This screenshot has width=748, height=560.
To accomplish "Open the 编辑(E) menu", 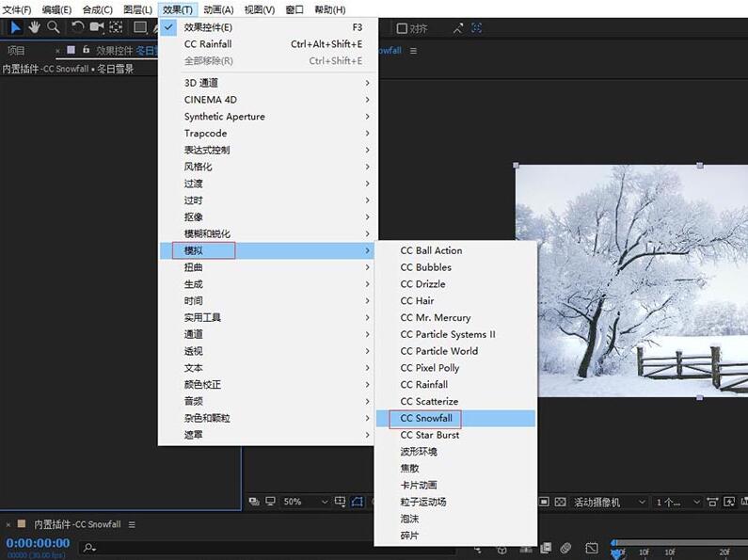I will 56,9.
